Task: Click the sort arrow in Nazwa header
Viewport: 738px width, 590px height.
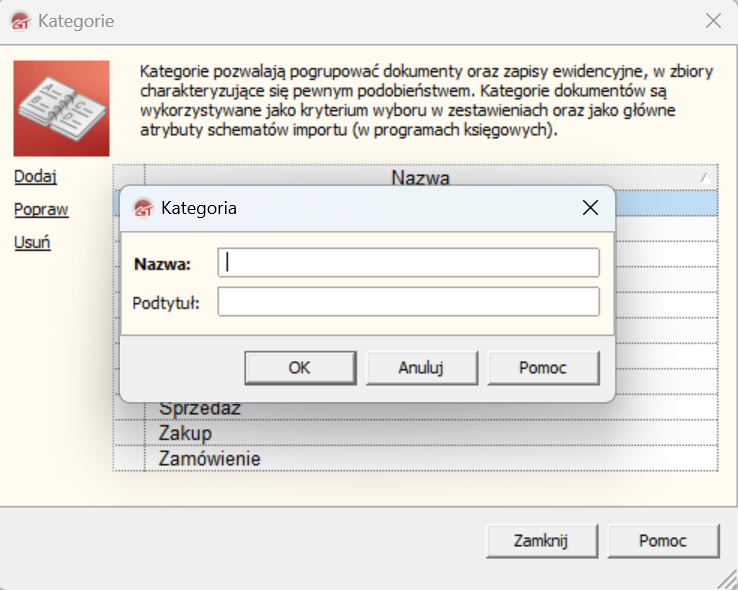Action: tap(705, 178)
